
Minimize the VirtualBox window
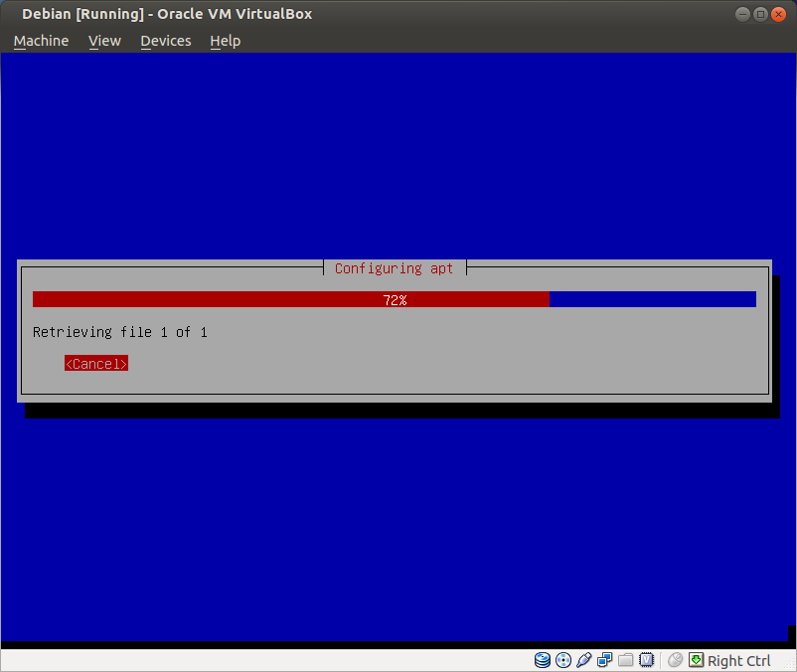[x=743, y=14]
